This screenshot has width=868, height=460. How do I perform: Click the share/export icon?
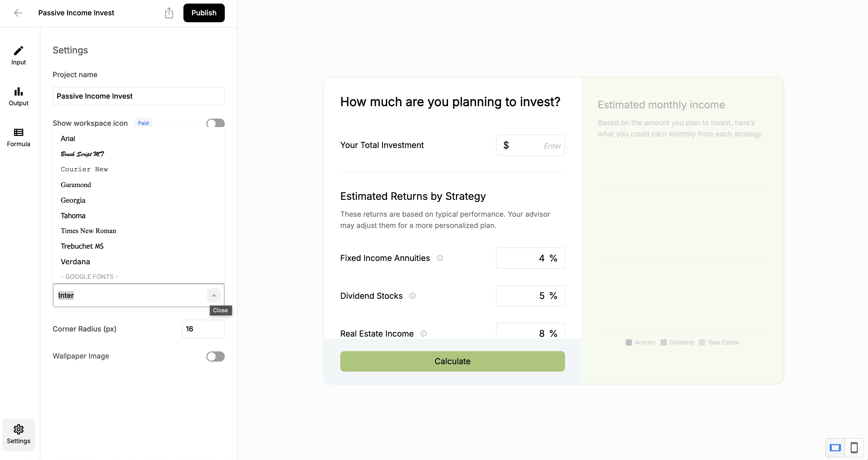coord(169,13)
